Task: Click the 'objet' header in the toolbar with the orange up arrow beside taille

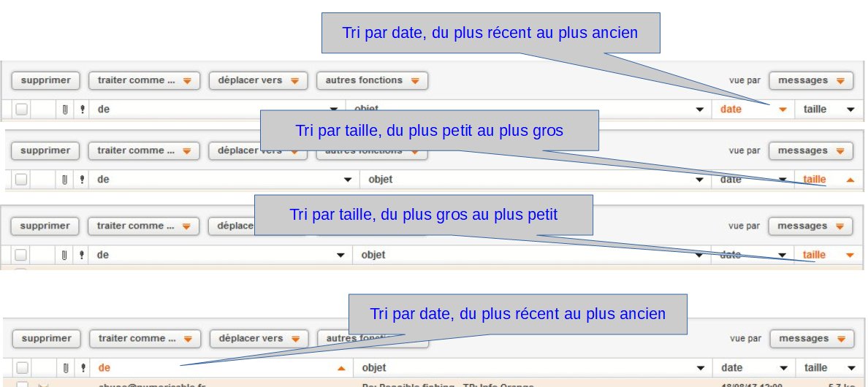Action: pos(381,180)
